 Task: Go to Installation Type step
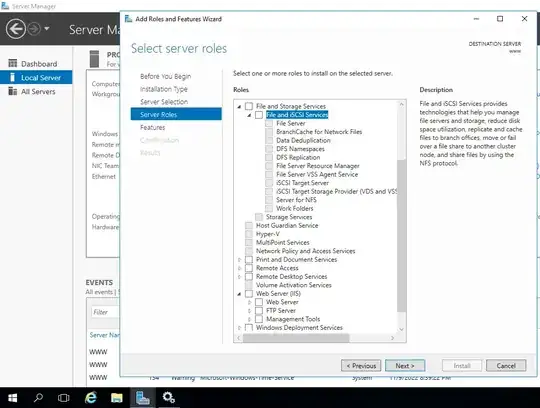coord(164,89)
